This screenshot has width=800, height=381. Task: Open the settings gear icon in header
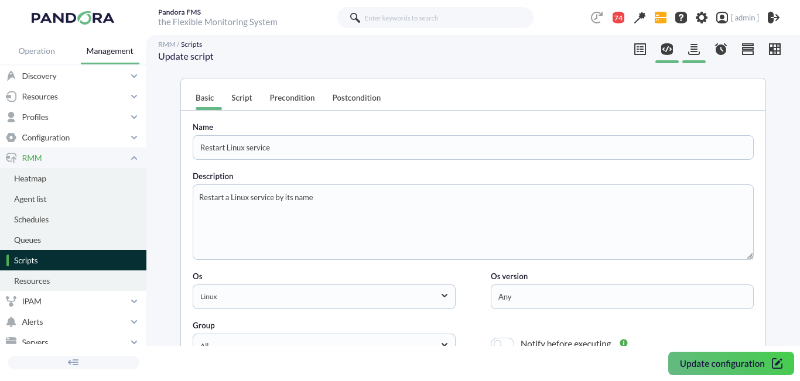pos(702,18)
